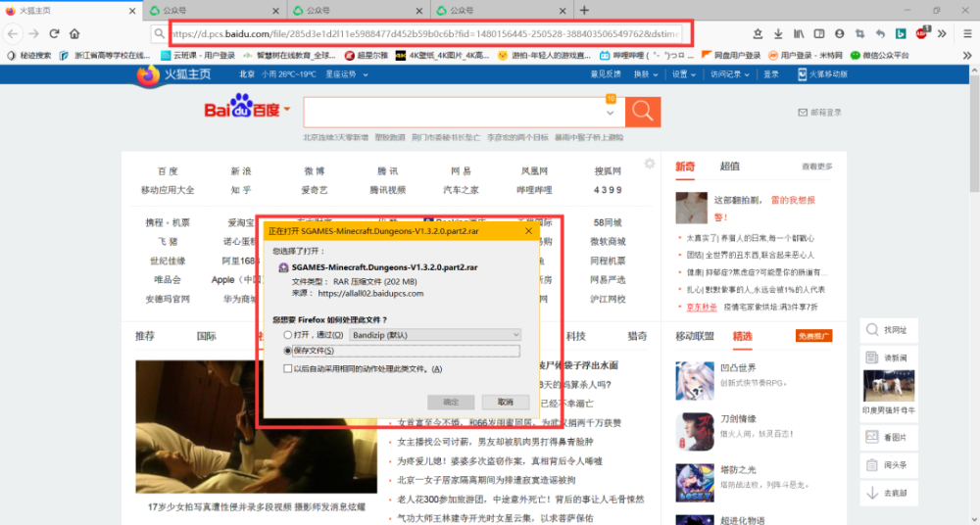Screen dimensions: 980x525
Task: Click the address bar URL field
Action: pos(425,33)
